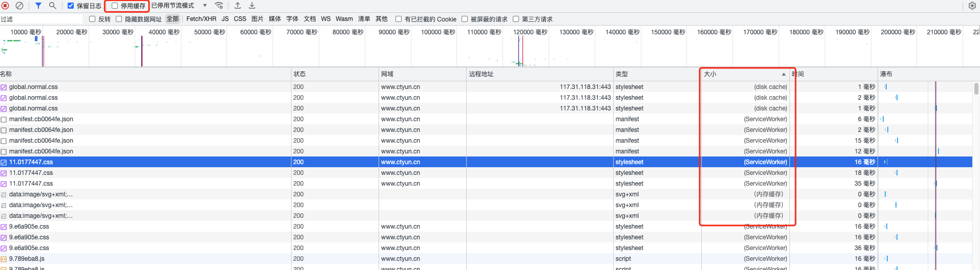Clear the network log
Image resolution: width=980 pixels, height=270 pixels.
click(x=19, y=6)
